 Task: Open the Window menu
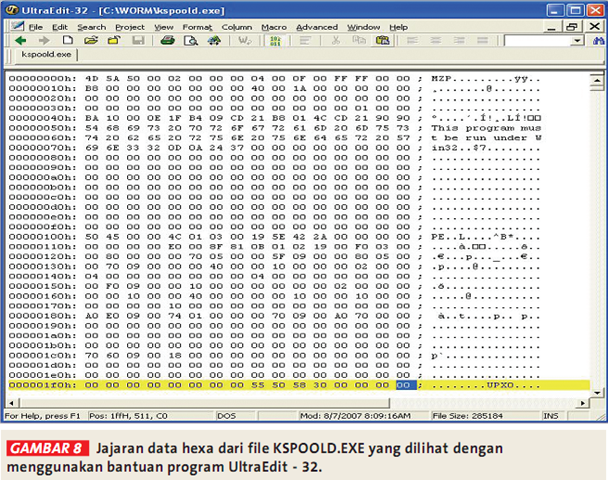(x=363, y=27)
